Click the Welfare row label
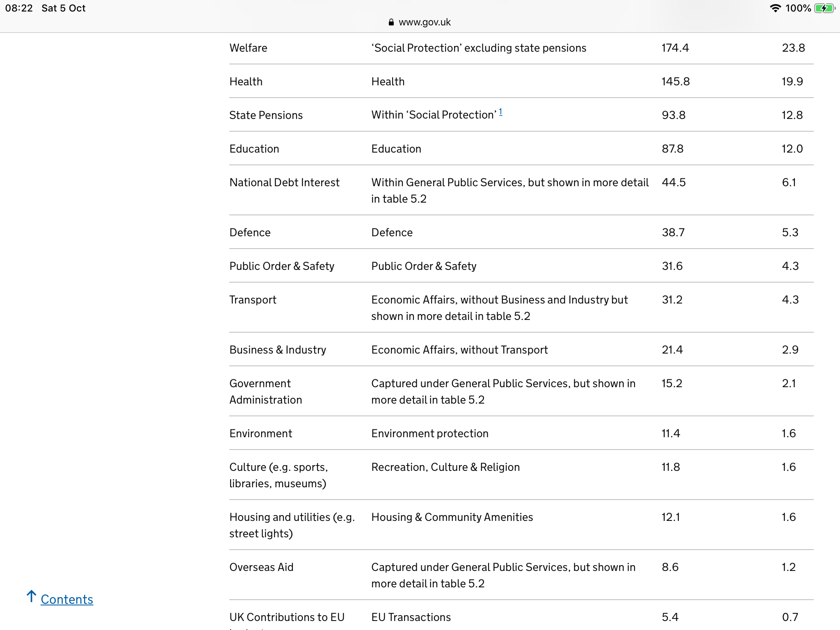This screenshot has width=840, height=630. click(248, 48)
